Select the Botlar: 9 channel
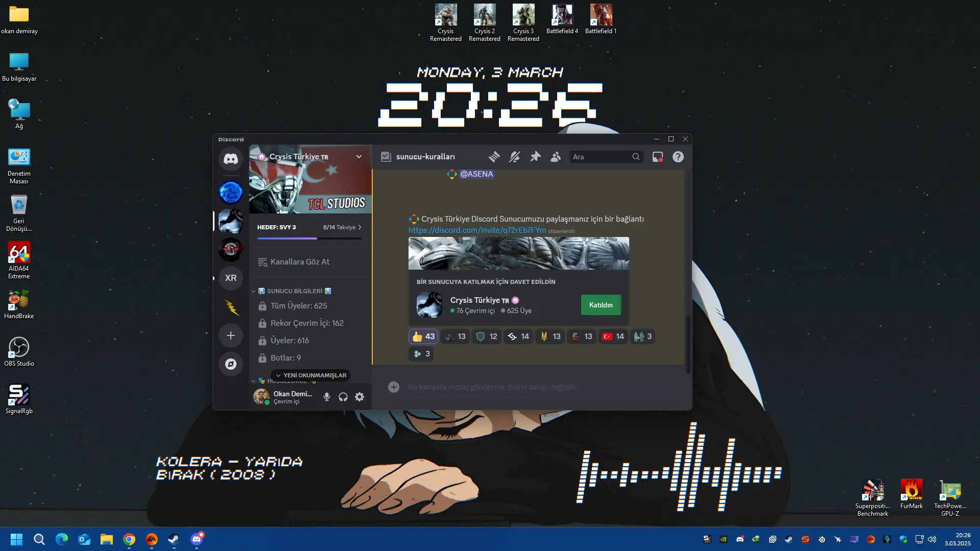 point(310,358)
